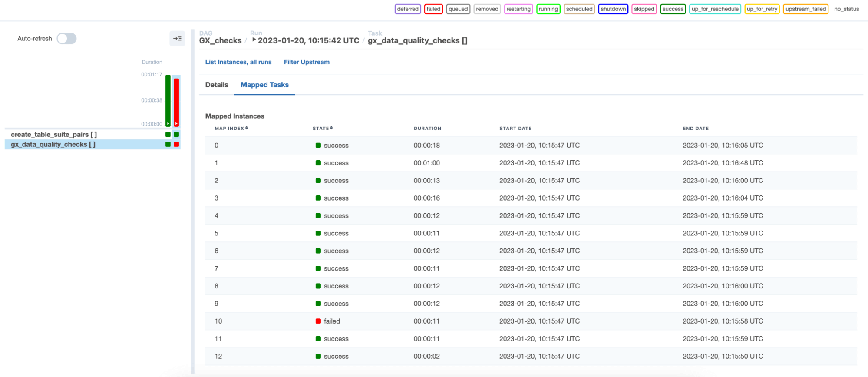Click the red failed state icon in row 10

(x=318, y=321)
